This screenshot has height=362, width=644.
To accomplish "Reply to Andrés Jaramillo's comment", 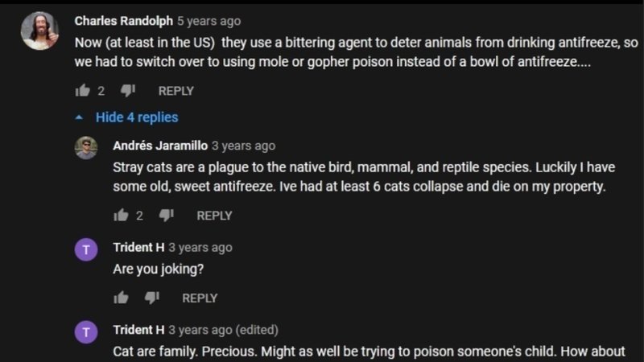I will 214,216.
